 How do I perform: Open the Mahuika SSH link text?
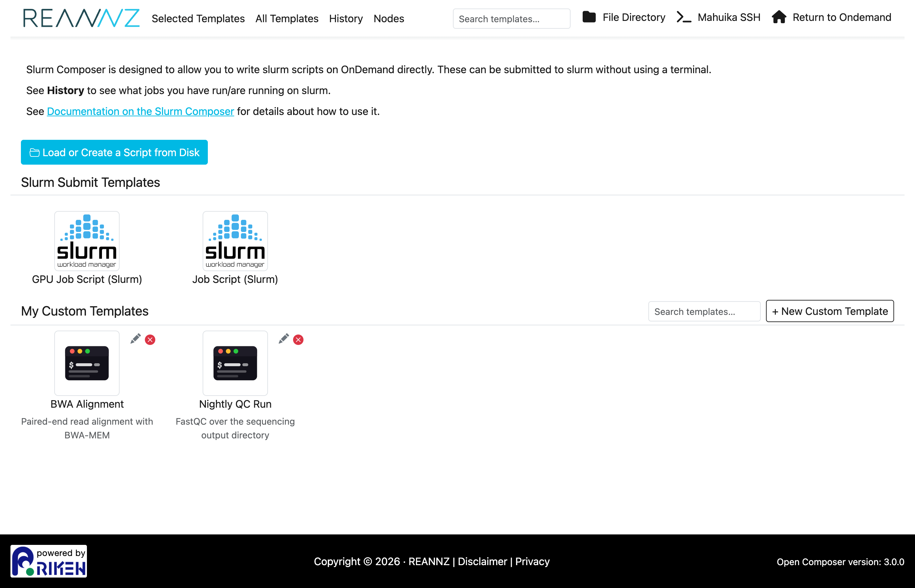coord(729,17)
